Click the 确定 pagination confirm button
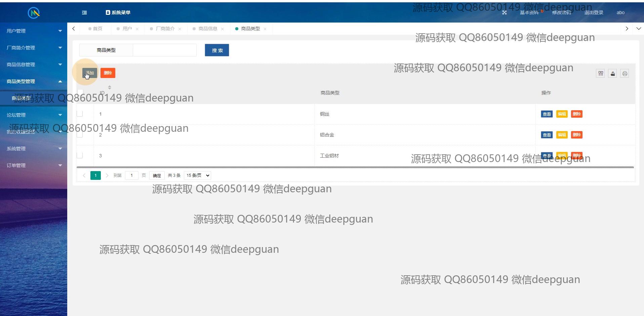 157,175
